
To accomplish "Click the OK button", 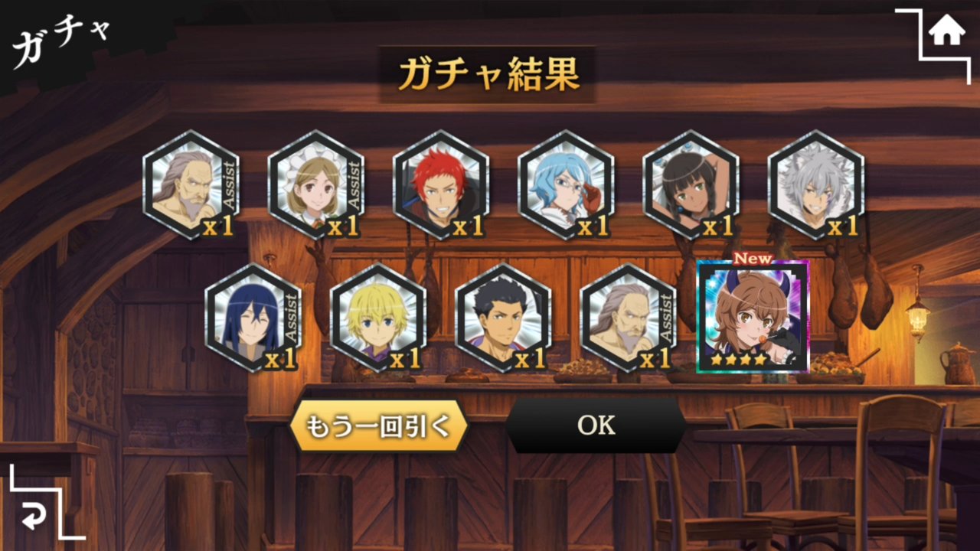I will [x=596, y=425].
